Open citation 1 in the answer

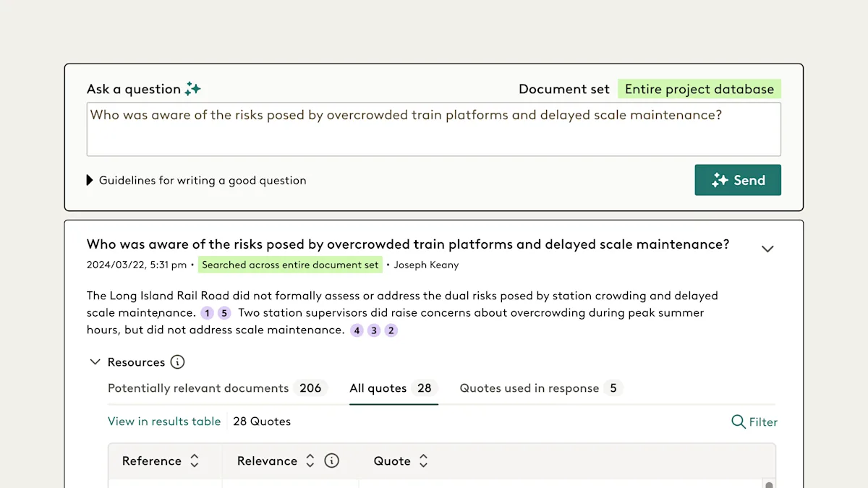tap(208, 313)
